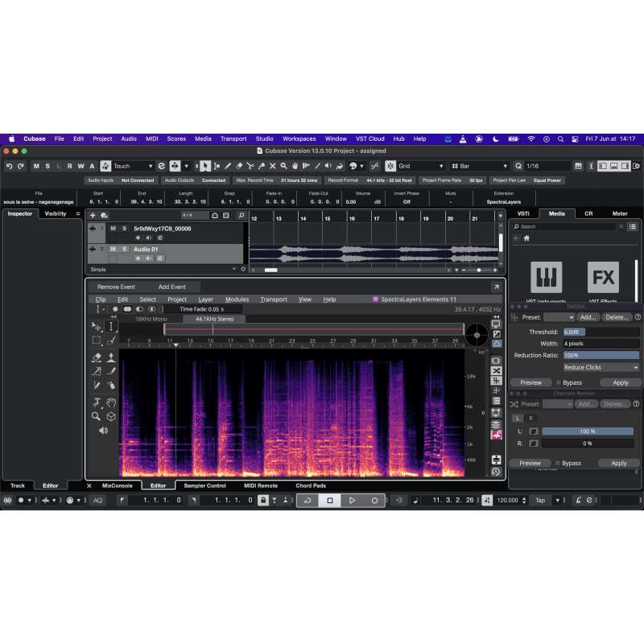Enable Bypass checkbox in Channels Remixer panel
This screenshot has width=644, height=644.
point(557,463)
